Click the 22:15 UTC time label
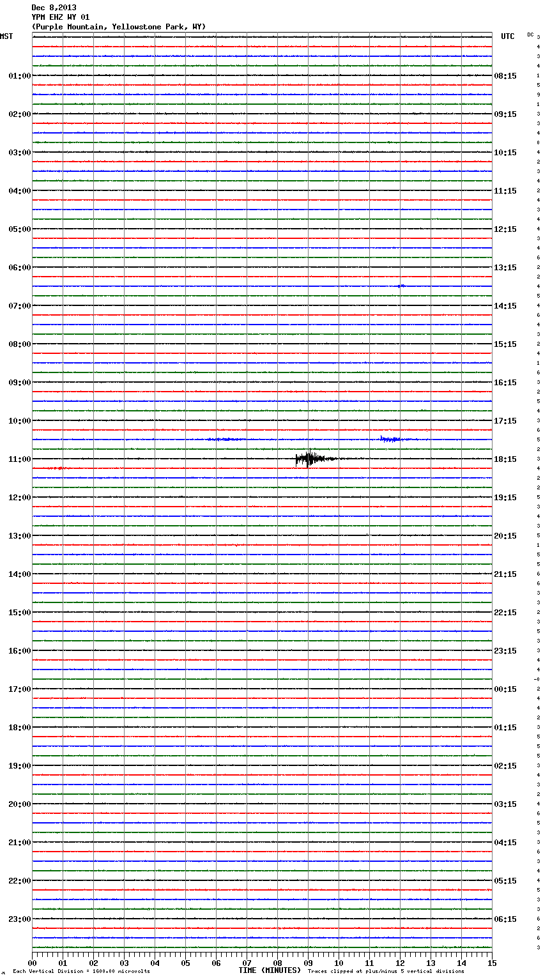Image resolution: width=543 pixels, height=980 pixels. coord(505,613)
